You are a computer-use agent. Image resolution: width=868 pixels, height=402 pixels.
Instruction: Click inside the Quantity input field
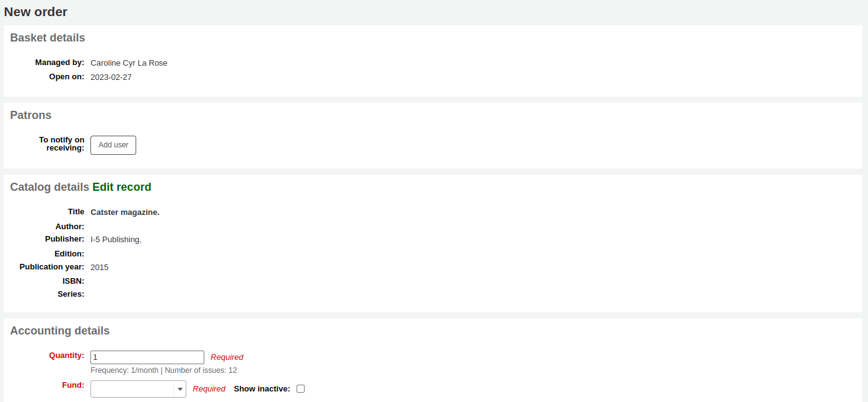tap(147, 357)
